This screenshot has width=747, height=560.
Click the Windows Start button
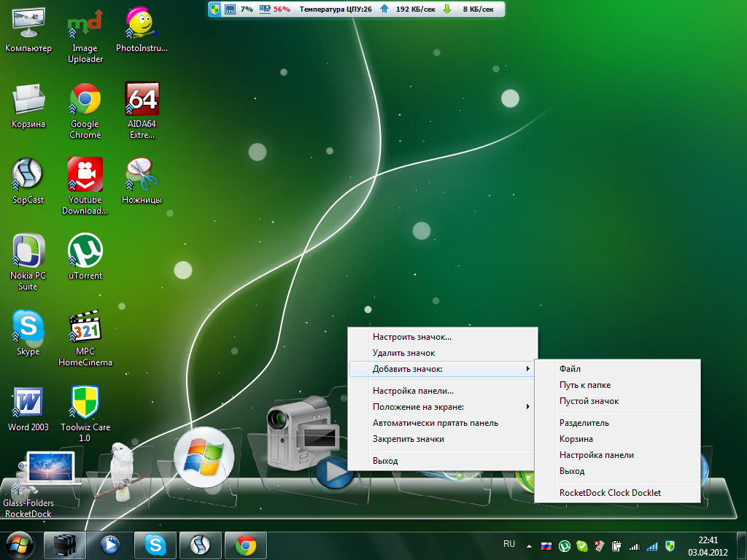[20, 545]
